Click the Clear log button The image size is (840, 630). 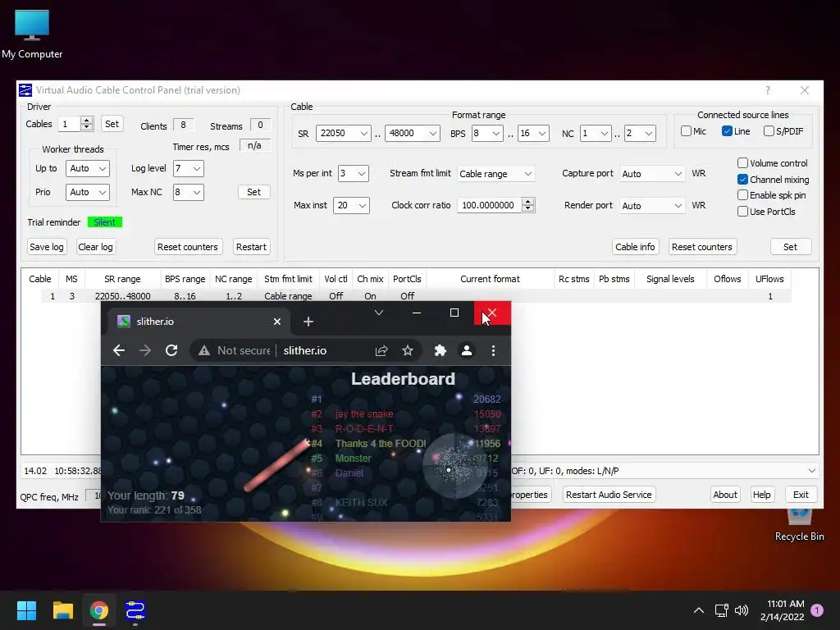(x=95, y=246)
